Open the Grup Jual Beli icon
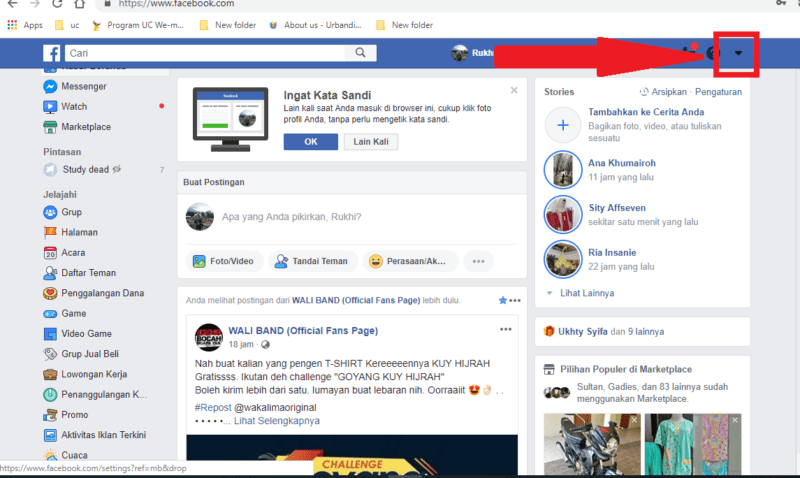Image resolution: width=800 pixels, height=478 pixels. point(50,354)
